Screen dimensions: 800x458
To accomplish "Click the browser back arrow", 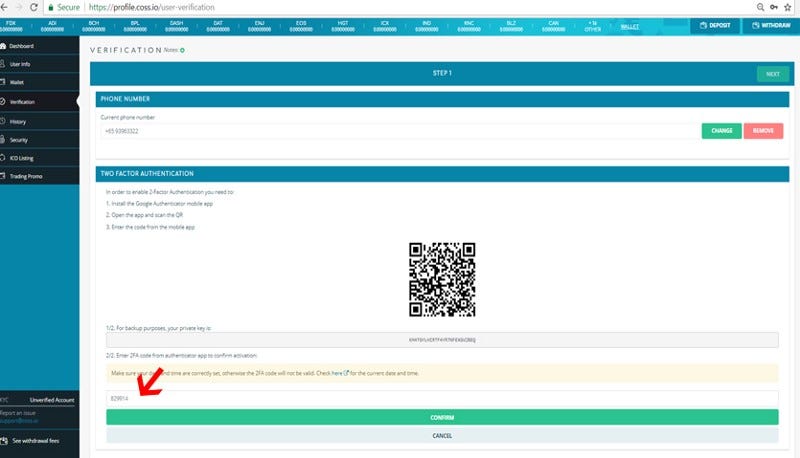I will click(5, 7).
